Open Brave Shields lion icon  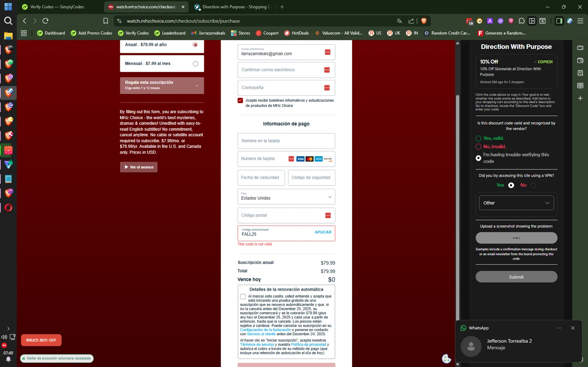(424, 21)
